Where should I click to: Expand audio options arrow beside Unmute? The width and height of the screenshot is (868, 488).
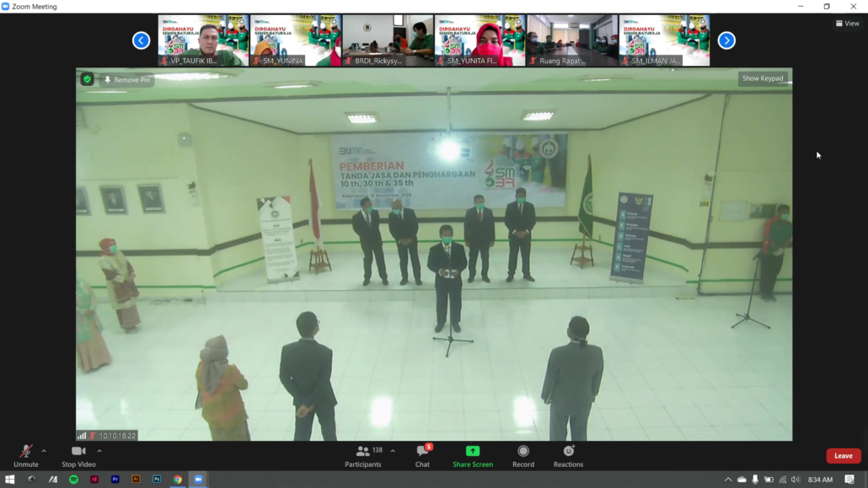tap(44, 451)
